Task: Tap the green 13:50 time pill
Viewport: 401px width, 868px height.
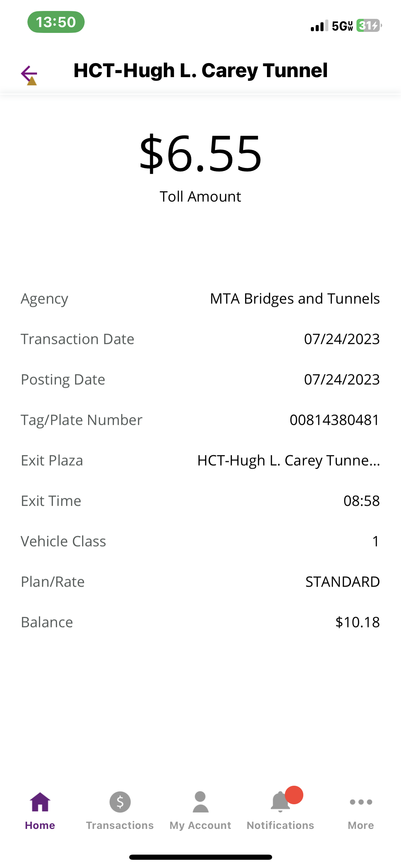Action: pyautogui.click(x=56, y=22)
